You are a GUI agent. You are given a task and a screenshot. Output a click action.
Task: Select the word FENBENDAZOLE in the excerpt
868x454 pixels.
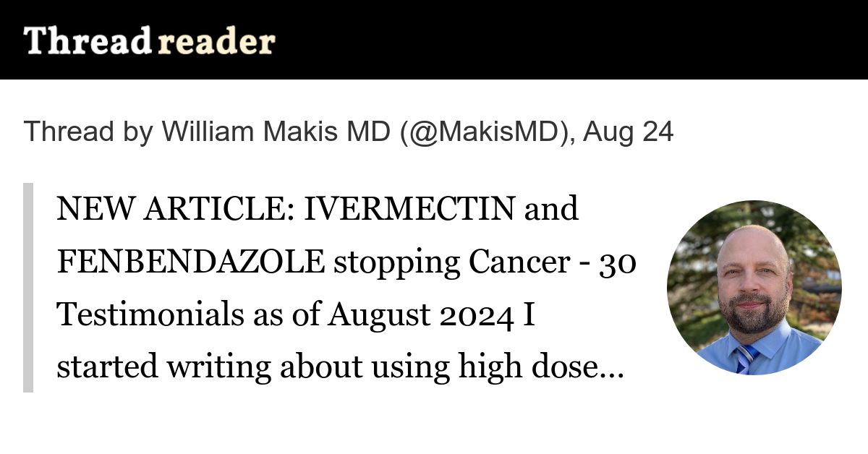click(190, 262)
